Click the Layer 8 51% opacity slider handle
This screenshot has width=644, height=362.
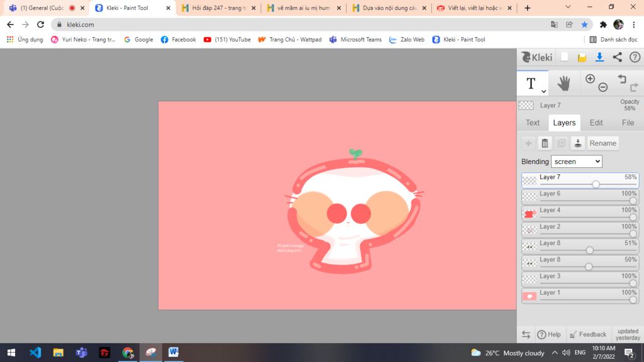(589, 250)
